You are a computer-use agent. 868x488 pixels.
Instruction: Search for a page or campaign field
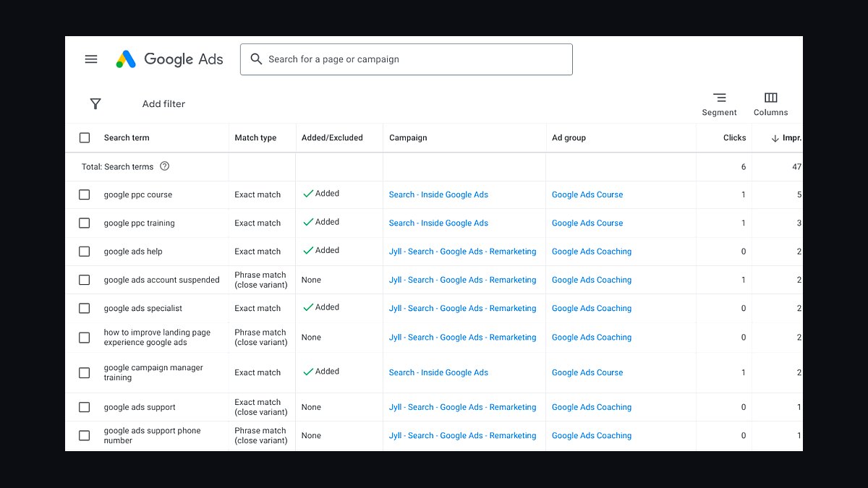pos(407,59)
